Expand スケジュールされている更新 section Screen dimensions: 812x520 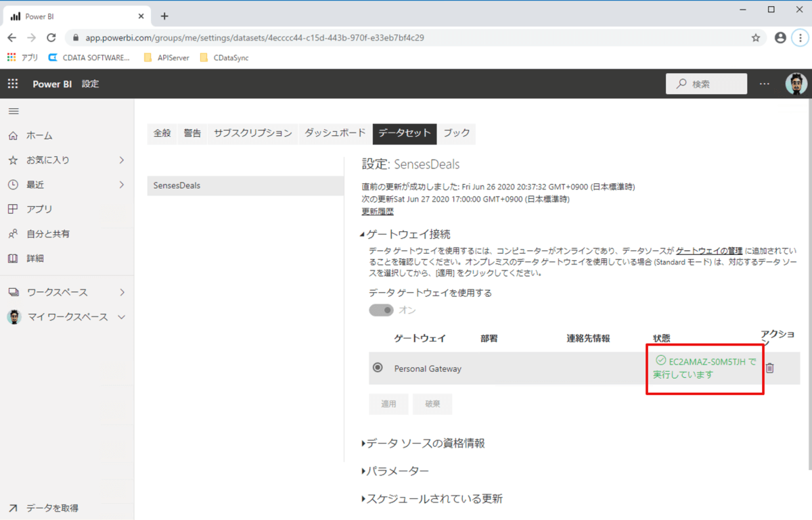coord(432,499)
